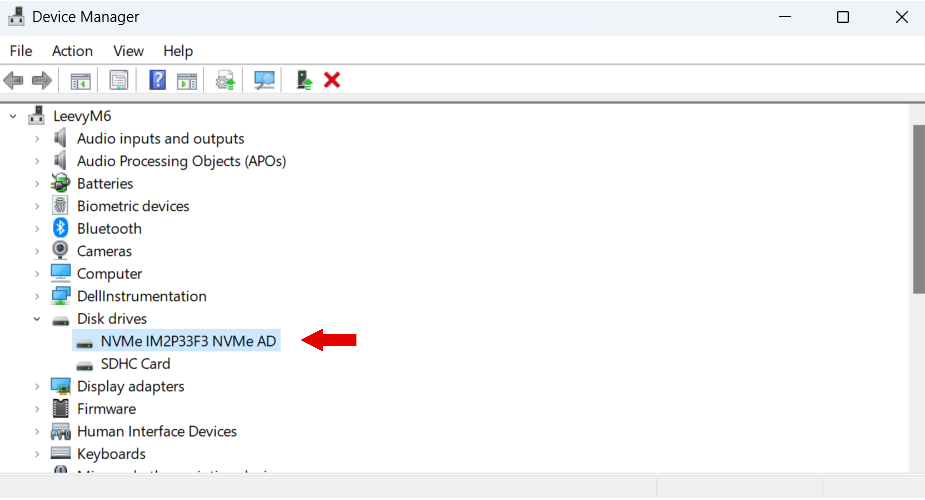Click the Audio Processing Objects speaker icon
Screen dimensions: 925x500
[x=60, y=160]
